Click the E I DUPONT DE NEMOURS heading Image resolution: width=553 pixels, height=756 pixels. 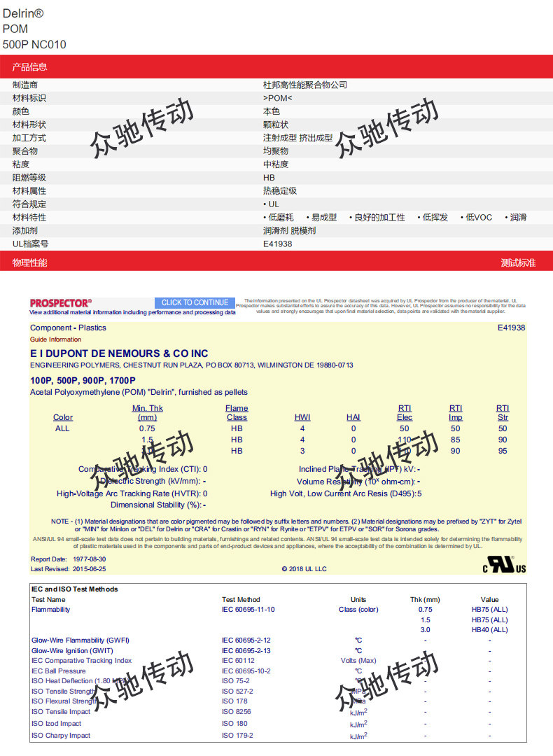(119, 353)
